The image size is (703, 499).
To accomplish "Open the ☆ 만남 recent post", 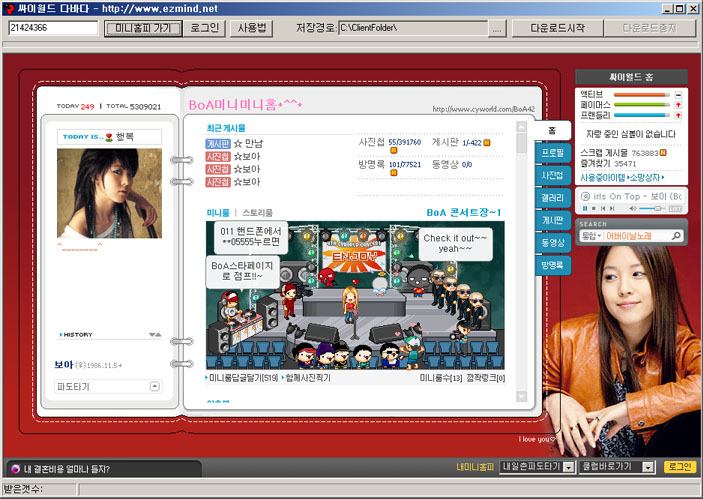I will [x=249, y=143].
